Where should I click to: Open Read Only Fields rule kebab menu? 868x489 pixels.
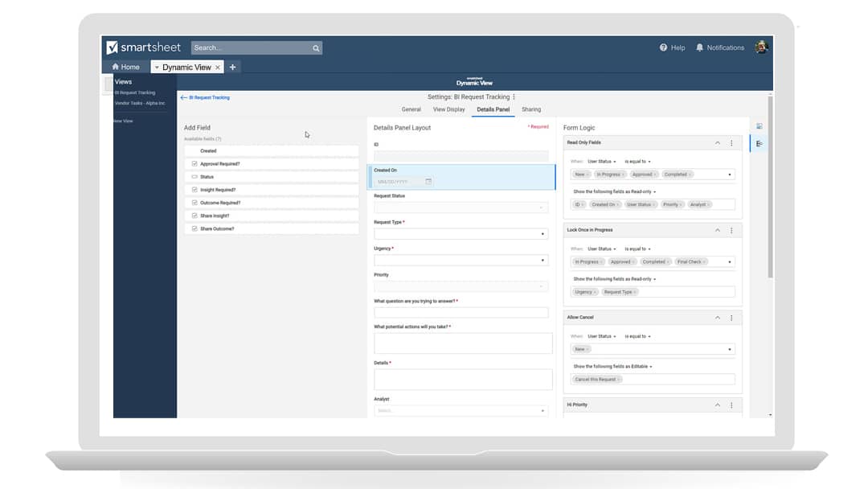(731, 143)
